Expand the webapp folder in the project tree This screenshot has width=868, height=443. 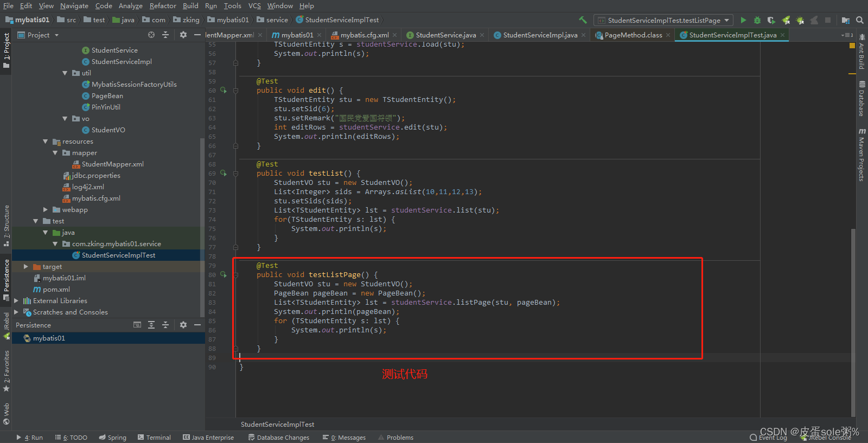[x=46, y=210]
